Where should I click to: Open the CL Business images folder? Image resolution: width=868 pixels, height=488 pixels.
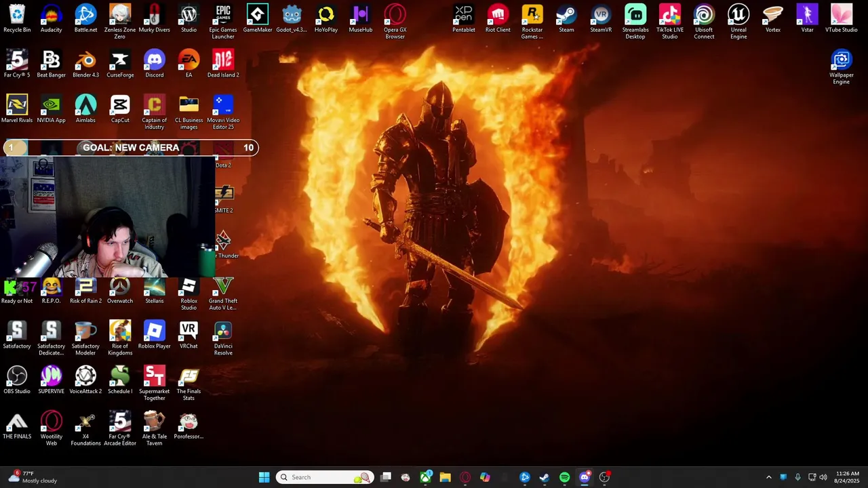189,113
